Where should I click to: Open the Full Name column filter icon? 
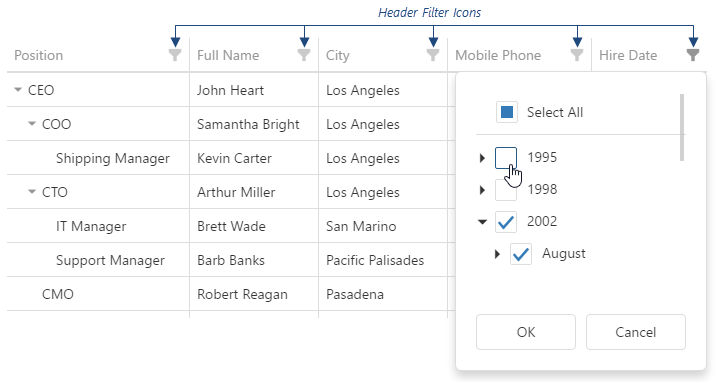304,55
